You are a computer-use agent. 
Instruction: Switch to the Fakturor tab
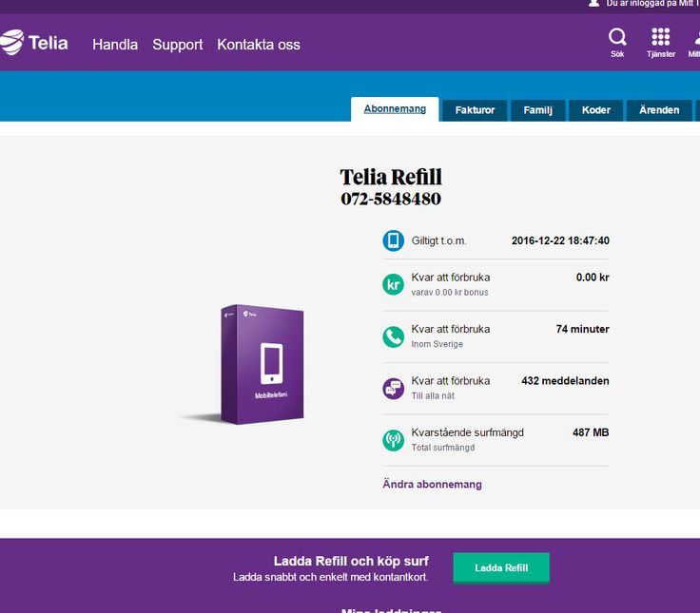(475, 110)
